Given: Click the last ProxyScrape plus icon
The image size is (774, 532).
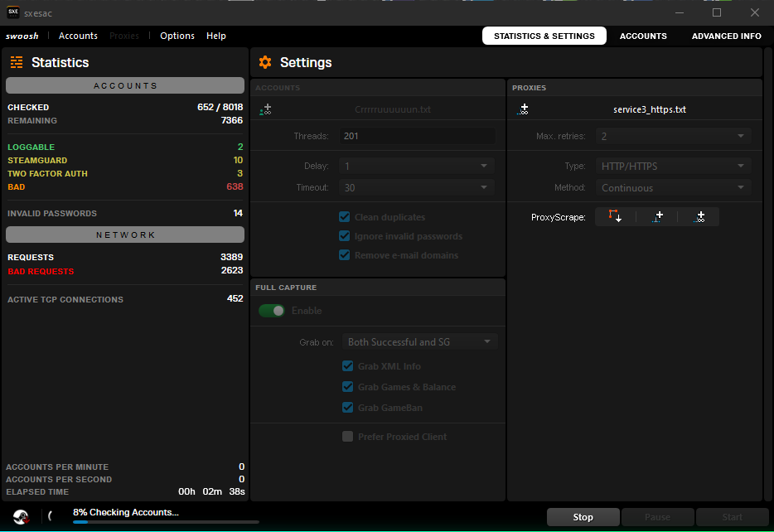Looking at the screenshot, I should pos(699,216).
